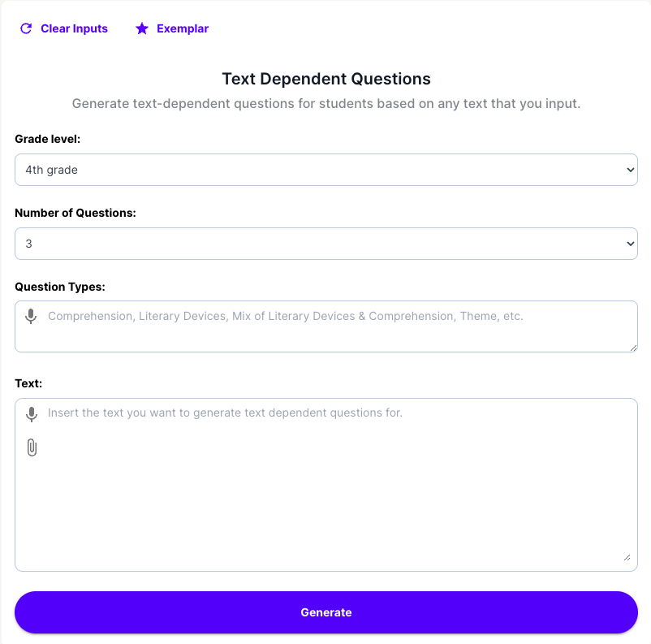Screen dimensions: 651x644
Task: Click the Clear Inputs link
Action: coord(74,28)
